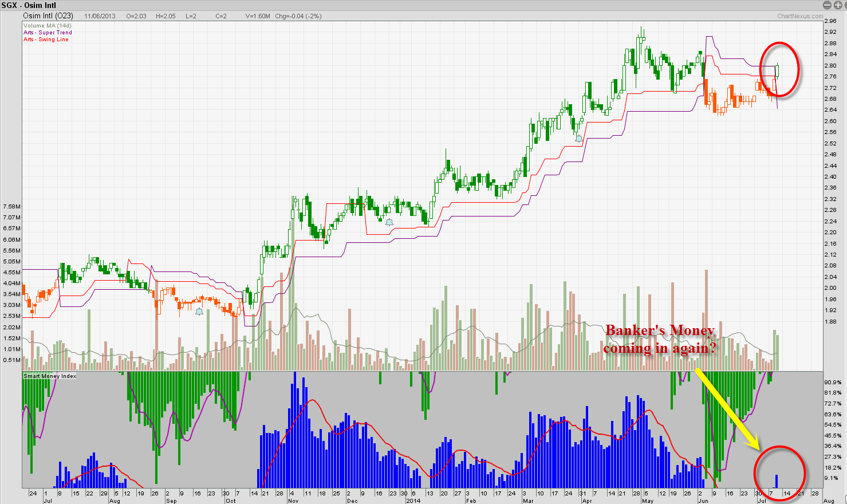847x504 pixels.
Task: Click the Jun month label on time axis
Action: (x=703, y=501)
